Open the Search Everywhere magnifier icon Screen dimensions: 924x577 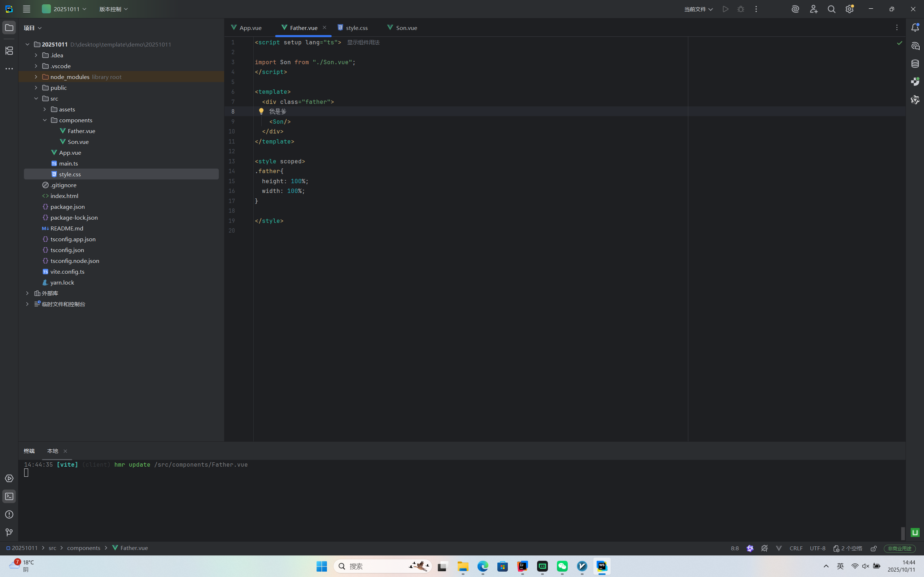pyautogui.click(x=831, y=9)
